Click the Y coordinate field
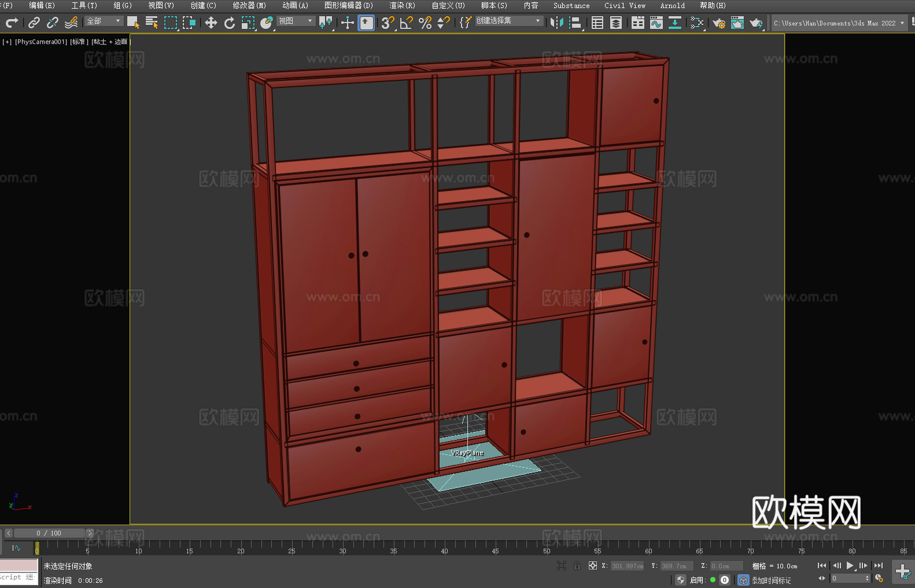Viewport: 915px width, 588px height. [677, 566]
